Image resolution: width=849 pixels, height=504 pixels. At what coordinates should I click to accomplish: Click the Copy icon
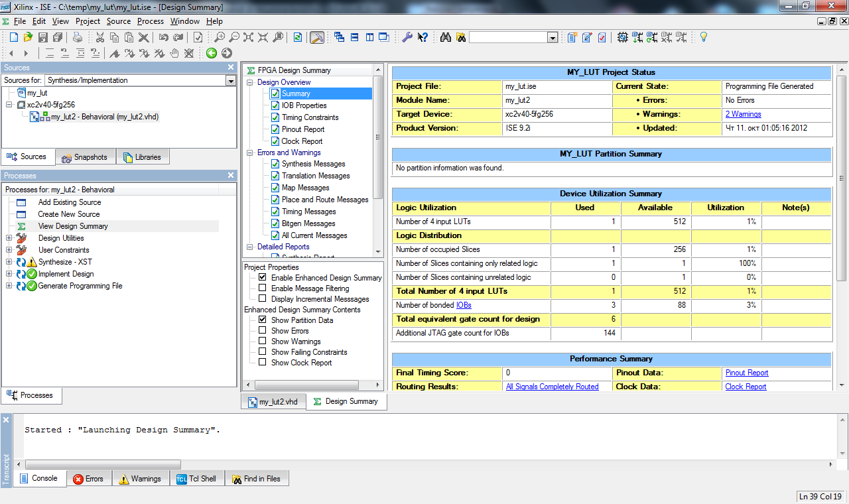[x=114, y=37]
